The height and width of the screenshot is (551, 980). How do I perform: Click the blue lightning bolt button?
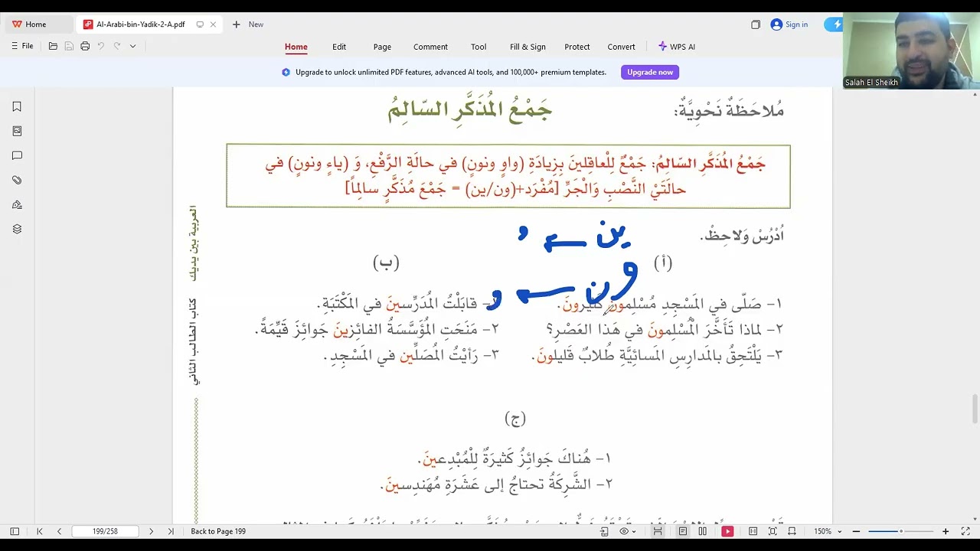tap(835, 24)
